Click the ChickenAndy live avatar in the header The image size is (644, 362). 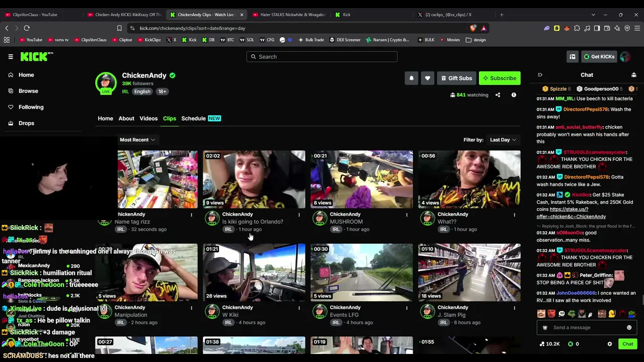coord(106,83)
